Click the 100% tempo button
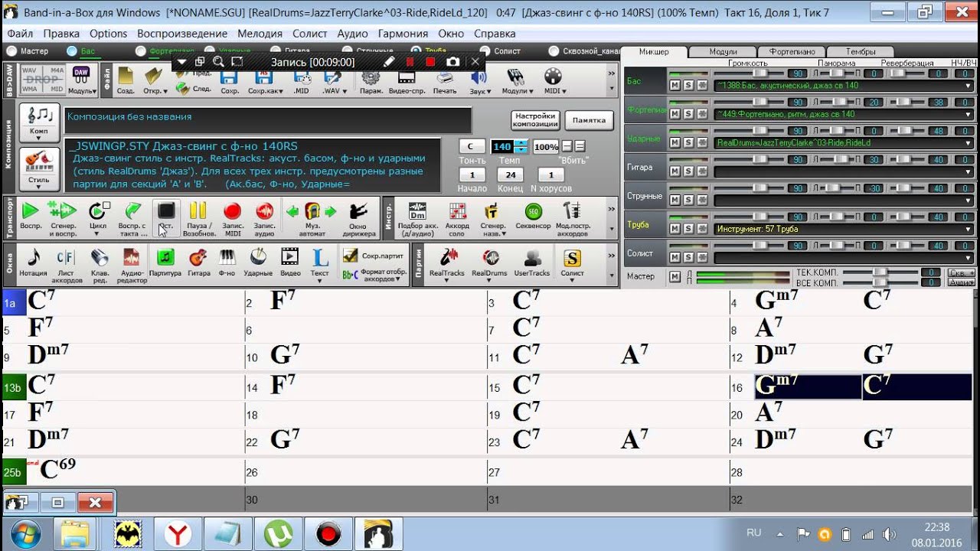Viewport: 980px width, 551px height. pos(546,146)
